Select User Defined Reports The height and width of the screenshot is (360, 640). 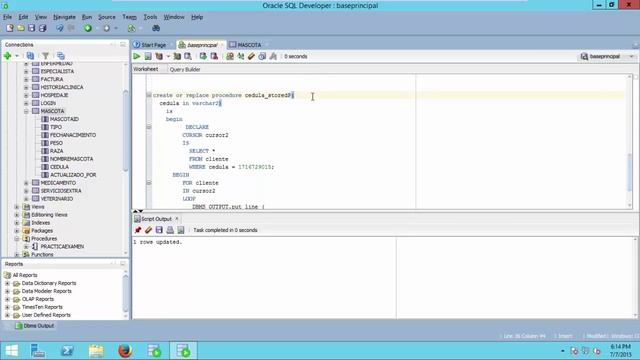coord(46,315)
